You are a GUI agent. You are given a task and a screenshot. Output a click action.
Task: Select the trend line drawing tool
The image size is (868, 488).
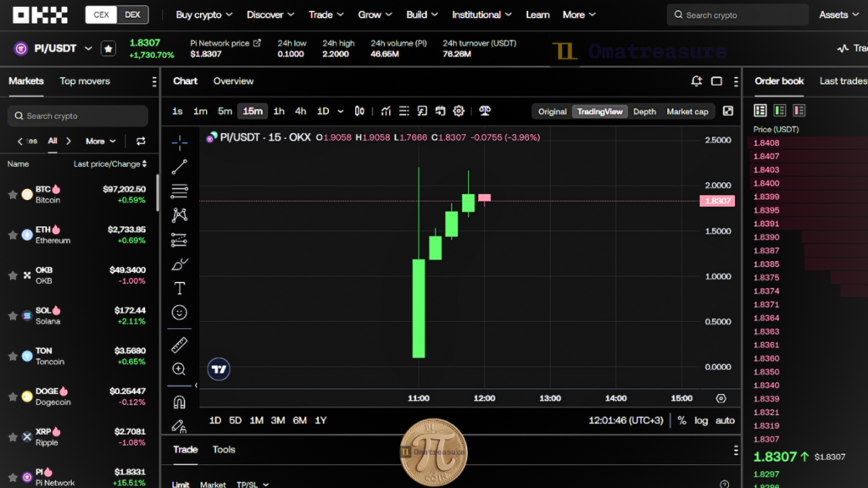coord(180,167)
